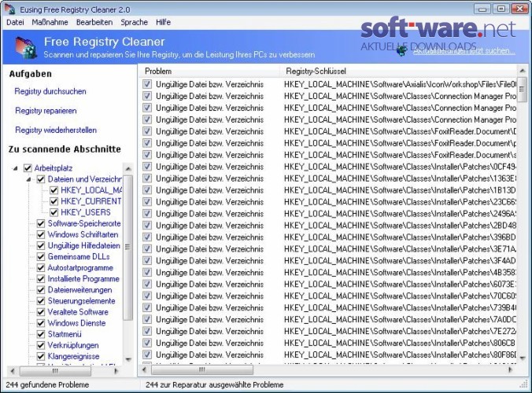
Task: Select the Patches\7A0DC registry key entry
Action: tap(400, 319)
